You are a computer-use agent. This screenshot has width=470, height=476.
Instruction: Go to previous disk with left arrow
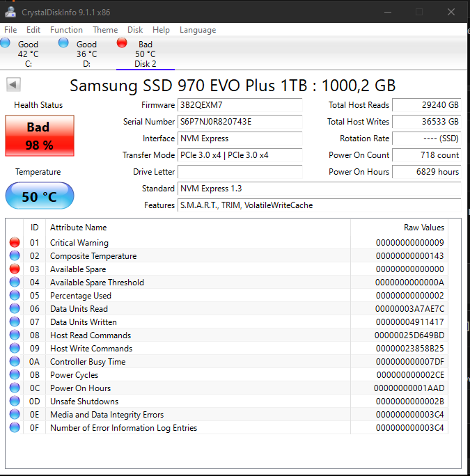(13, 84)
